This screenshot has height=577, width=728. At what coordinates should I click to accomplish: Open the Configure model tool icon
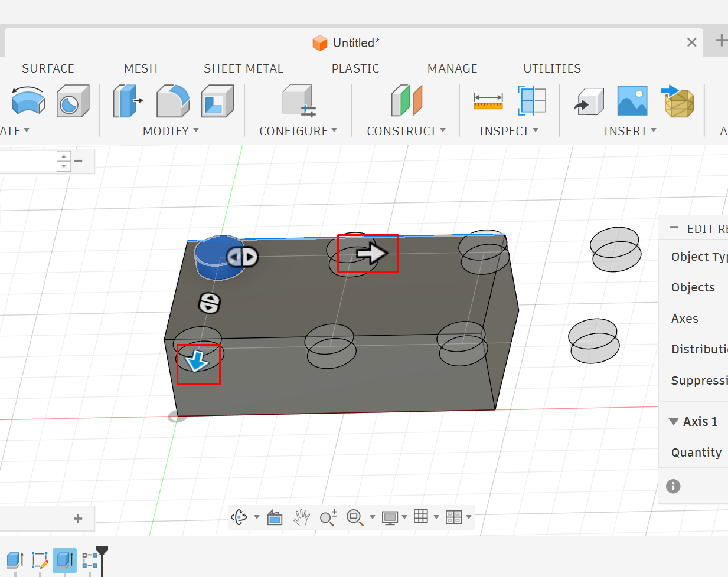tap(299, 101)
